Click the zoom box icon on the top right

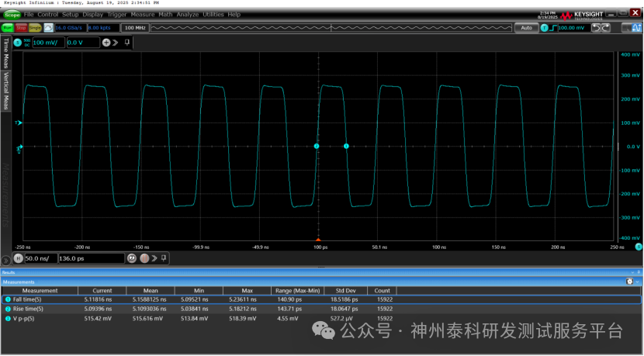(626, 27)
